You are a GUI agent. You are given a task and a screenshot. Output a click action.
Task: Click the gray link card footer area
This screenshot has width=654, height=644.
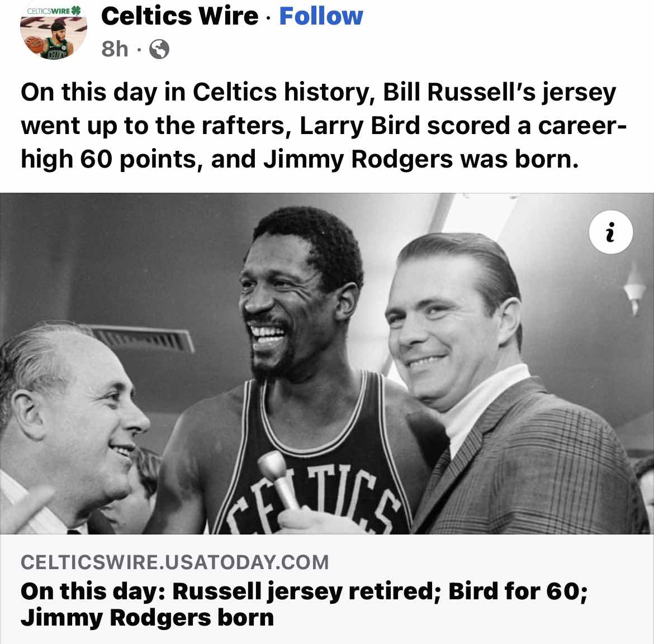pyautogui.click(x=327, y=589)
